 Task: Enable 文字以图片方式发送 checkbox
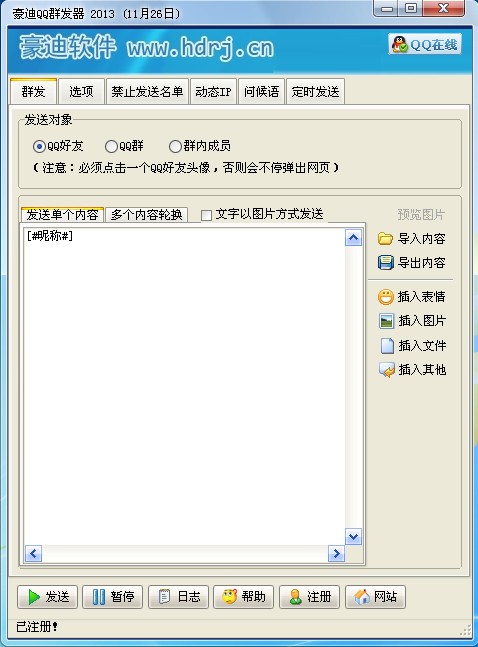pyautogui.click(x=206, y=215)
